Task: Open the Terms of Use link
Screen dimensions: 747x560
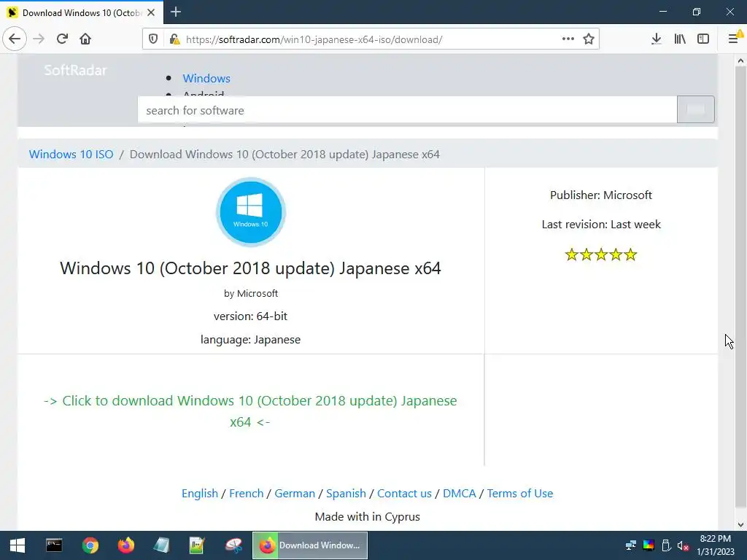Action: click(519, 494)
